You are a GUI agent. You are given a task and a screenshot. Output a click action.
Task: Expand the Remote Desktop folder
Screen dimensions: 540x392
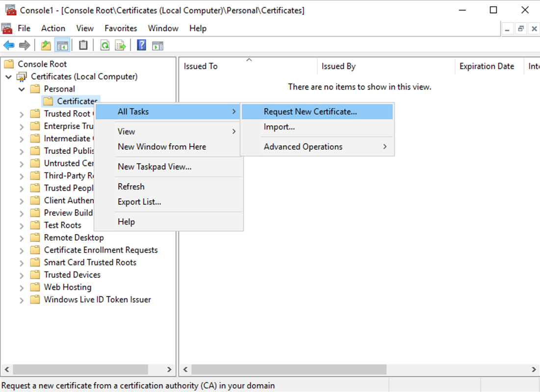pyautogui.click(x=22, y=238)
